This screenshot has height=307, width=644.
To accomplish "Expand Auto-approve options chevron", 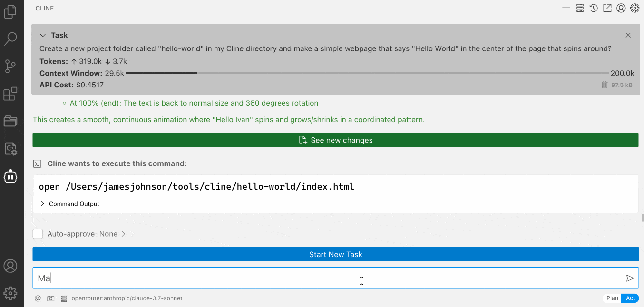I will pos(124,234).
